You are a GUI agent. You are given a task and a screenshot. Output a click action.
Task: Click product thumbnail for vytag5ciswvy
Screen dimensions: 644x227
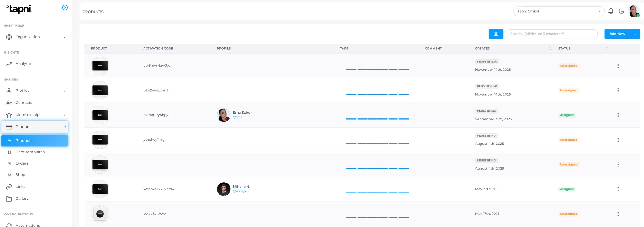tap(100, 214)
